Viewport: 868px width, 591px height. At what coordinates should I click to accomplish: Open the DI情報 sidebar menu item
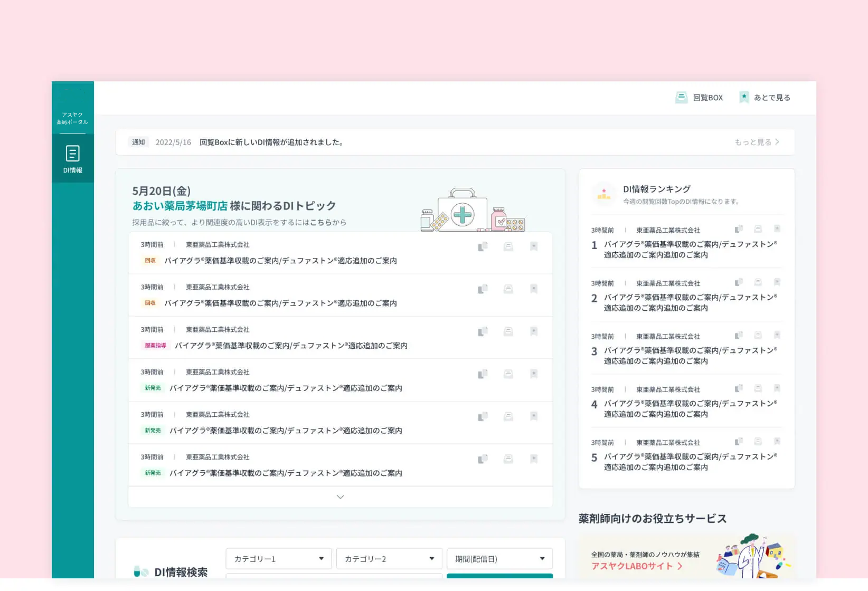[72, 159]
